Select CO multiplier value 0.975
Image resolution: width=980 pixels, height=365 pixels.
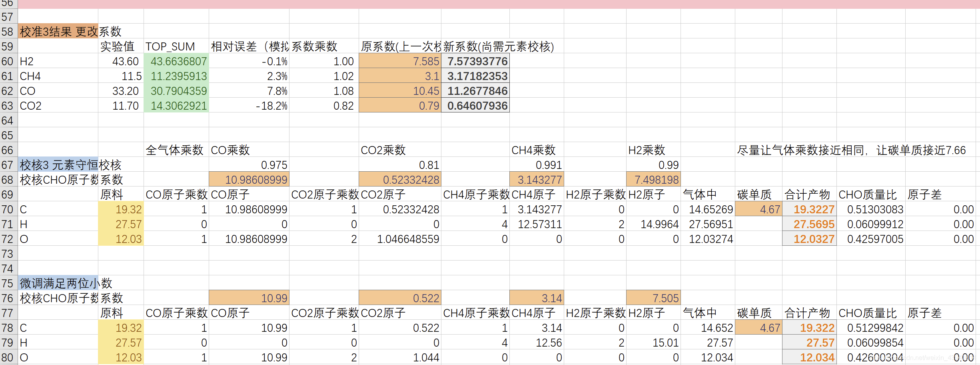[x=249, y=164]
